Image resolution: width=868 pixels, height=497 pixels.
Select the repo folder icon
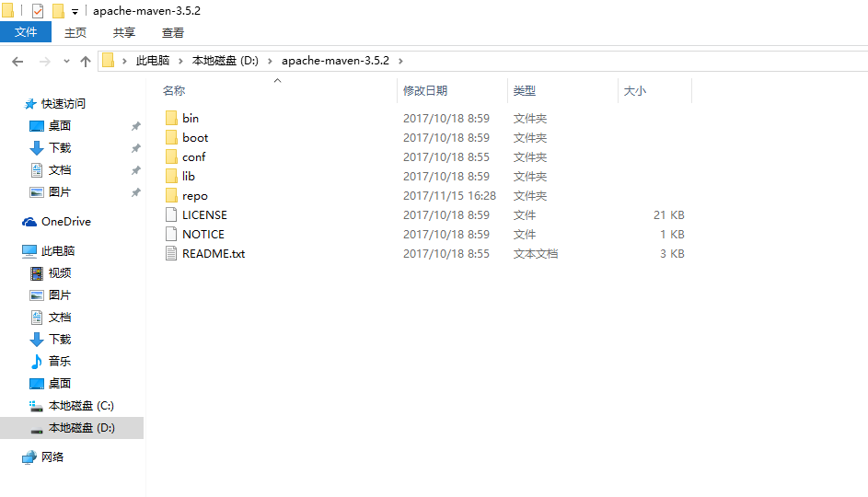pos(171,195)
